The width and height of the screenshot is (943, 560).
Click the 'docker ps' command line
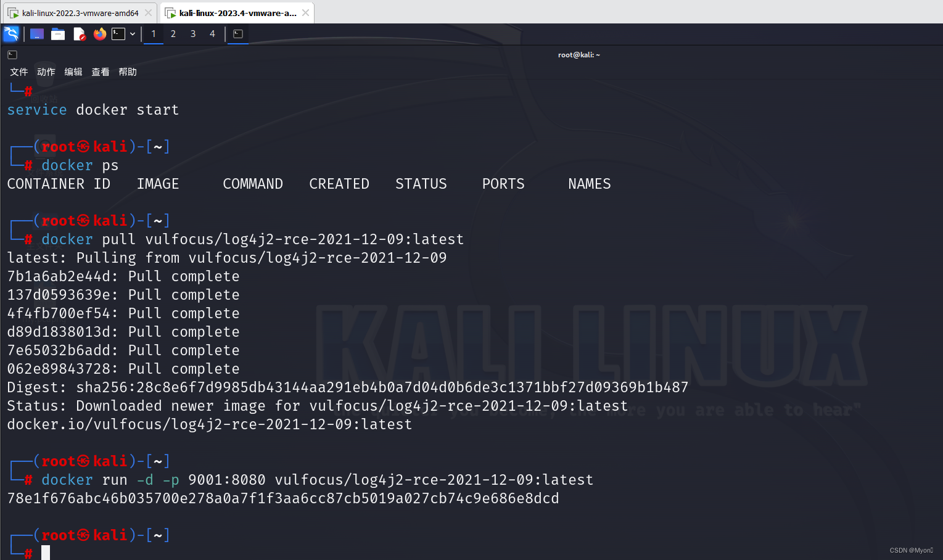click(x=80, y=165)
